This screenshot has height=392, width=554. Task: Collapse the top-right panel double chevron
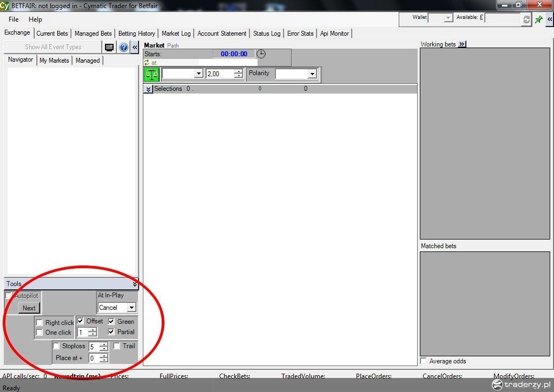550,19
